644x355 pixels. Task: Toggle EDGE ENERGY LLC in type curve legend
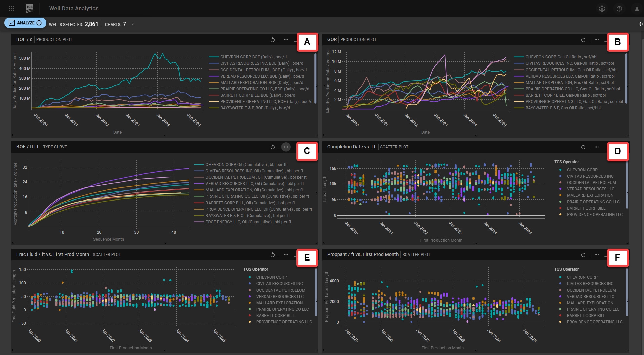pyautogui.click(x=248, y=222)
